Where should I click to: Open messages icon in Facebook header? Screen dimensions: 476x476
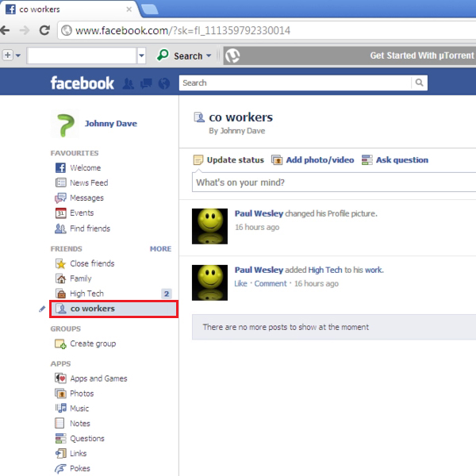coord(146,83)
